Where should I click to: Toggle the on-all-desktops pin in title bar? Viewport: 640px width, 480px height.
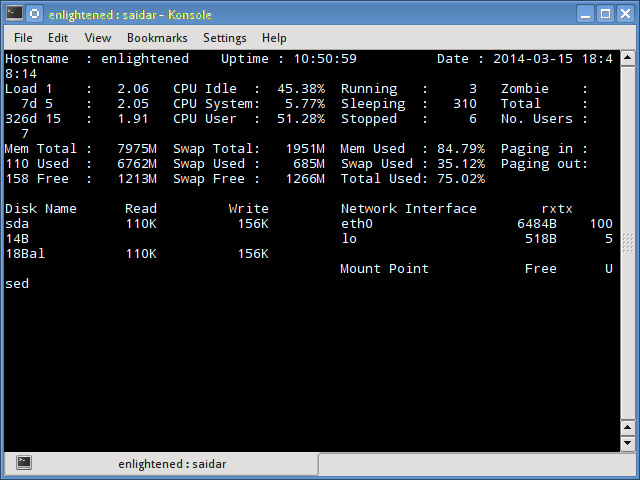(33, 13)
